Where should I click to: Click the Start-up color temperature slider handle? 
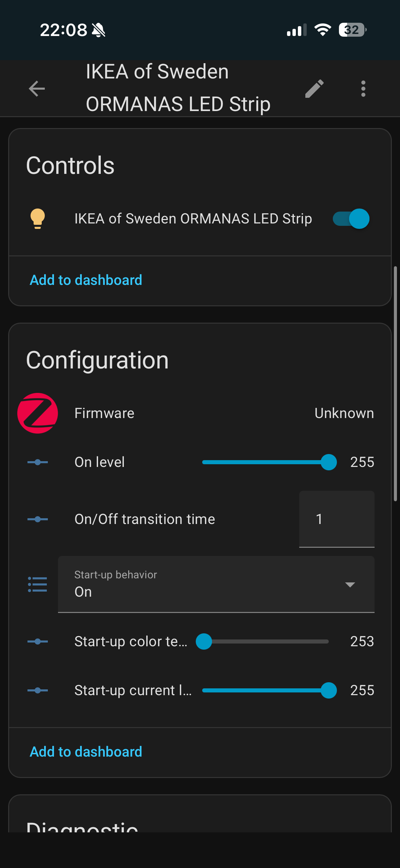pos(204,641)
